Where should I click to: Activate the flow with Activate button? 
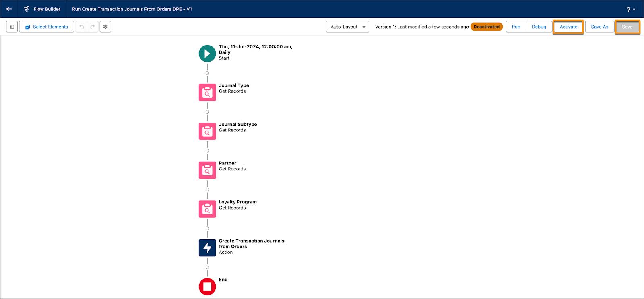(x=568, y=27)
